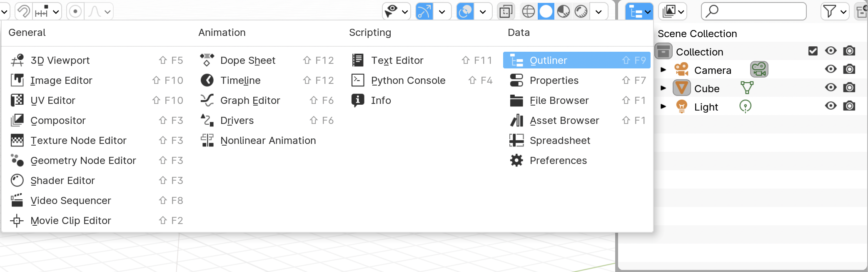This screenshot has height=272, width=868.
Task: Switch to Geometry Node Editor
Action: (97, 161)
